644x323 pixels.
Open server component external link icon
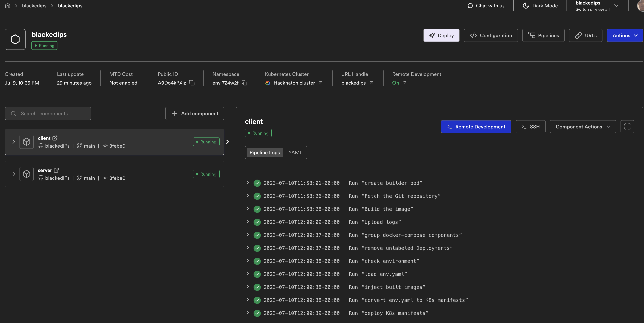pos(57,170)
